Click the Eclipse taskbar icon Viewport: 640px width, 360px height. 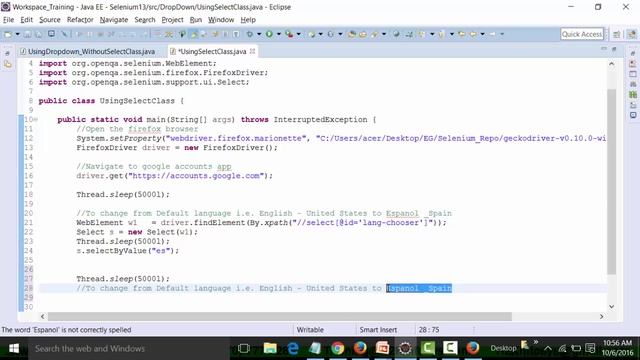coord(405,348)
